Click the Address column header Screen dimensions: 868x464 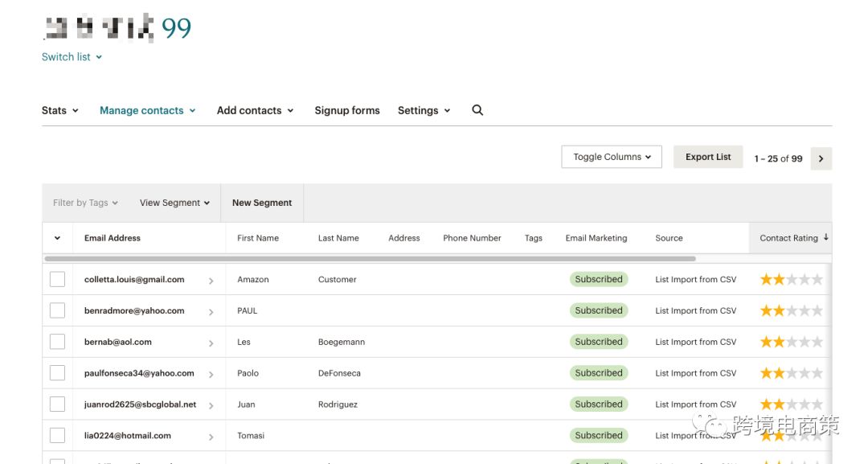coord(404,238)
